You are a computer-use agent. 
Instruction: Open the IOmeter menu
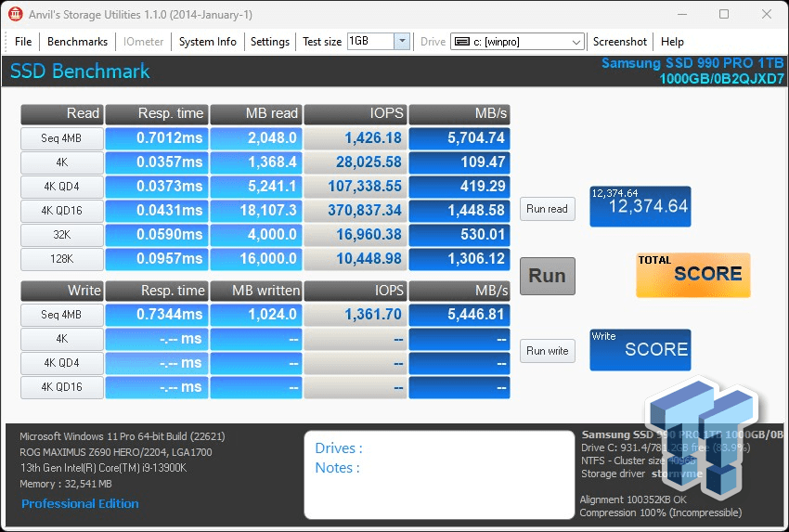click(143, 41)
